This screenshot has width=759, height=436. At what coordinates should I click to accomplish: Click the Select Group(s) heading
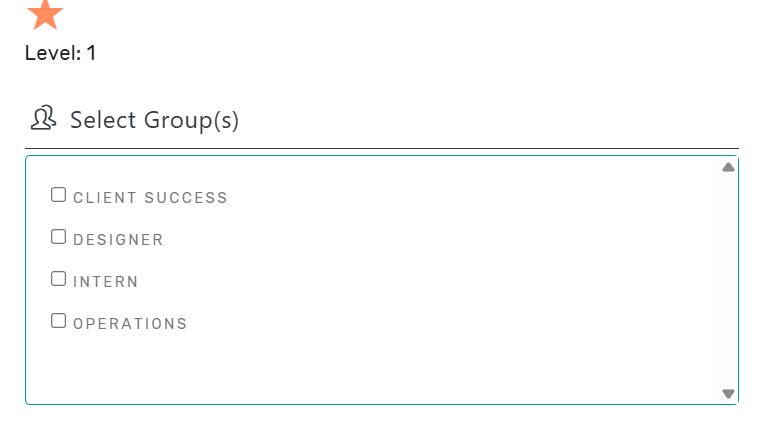(x=154, y=120)
